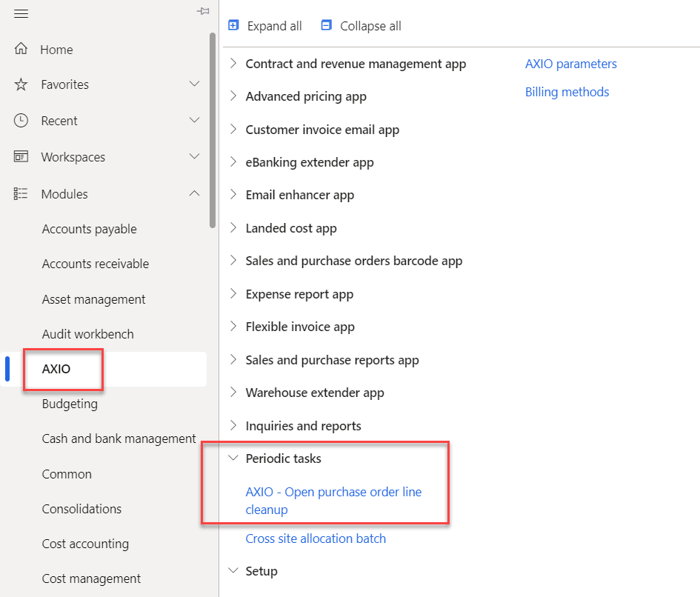Expand the Landed cost app group
The image size is (700, 597).
click(x=233, y=228)
